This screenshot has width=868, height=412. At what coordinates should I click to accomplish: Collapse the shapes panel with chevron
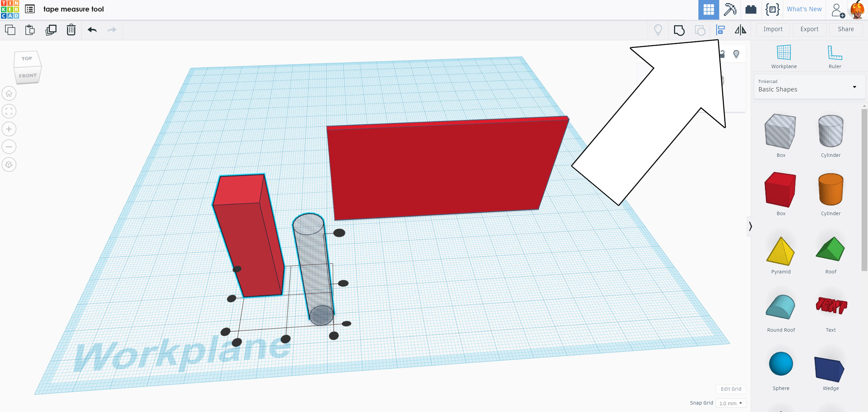pyautogui.click(x=750, y=226)
